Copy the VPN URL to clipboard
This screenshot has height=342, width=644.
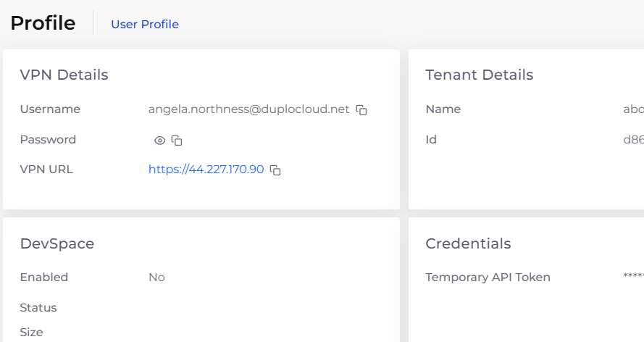click(x=275, y=170)
